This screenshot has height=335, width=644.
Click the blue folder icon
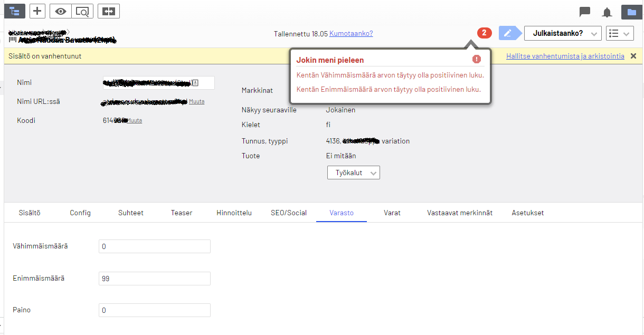[x=631, y=12]
